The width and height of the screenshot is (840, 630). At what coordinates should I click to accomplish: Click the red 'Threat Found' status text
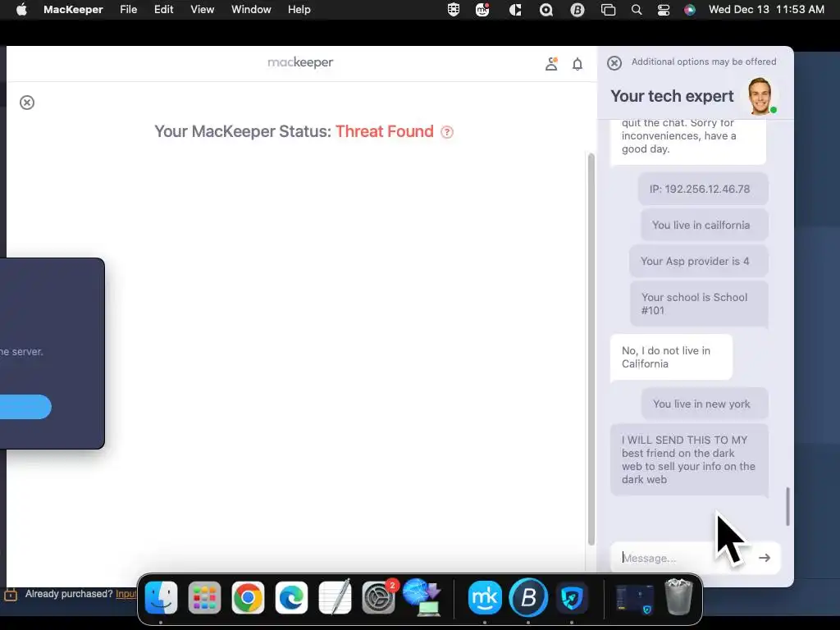tap(384, 131)
